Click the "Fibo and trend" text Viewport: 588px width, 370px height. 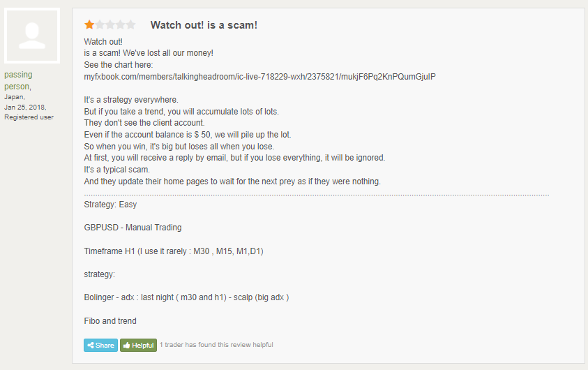coord(110,321)
